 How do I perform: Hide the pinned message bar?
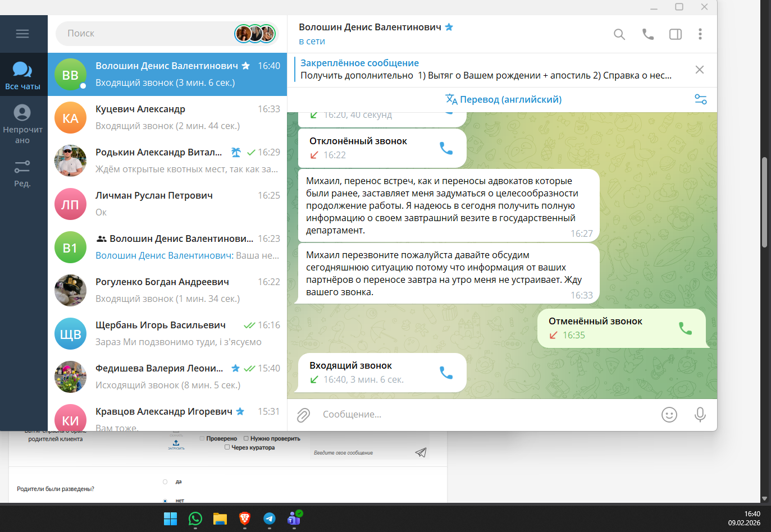click(700, 70)
